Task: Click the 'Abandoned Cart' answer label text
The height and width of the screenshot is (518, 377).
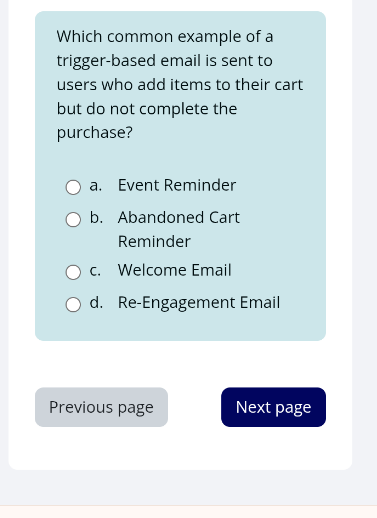Action: pyautogui.click(x=179, y=218)
